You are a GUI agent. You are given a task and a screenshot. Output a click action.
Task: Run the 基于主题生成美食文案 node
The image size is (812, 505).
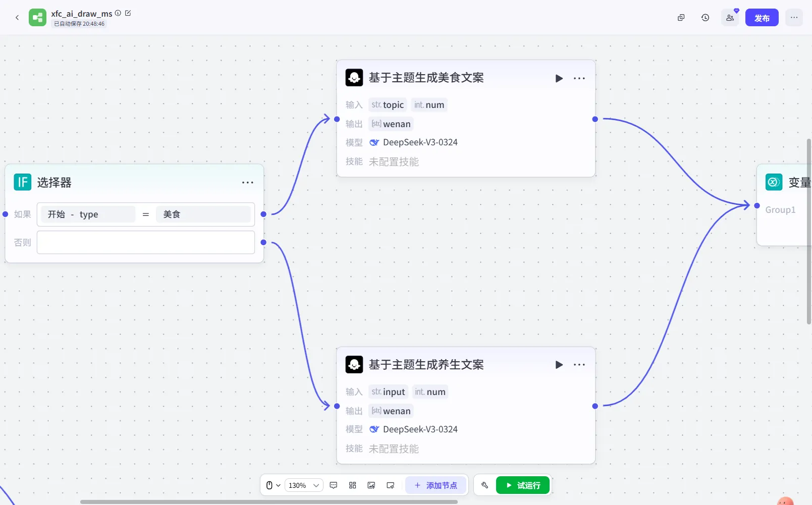pyautogui.click(x=559, y=78)
